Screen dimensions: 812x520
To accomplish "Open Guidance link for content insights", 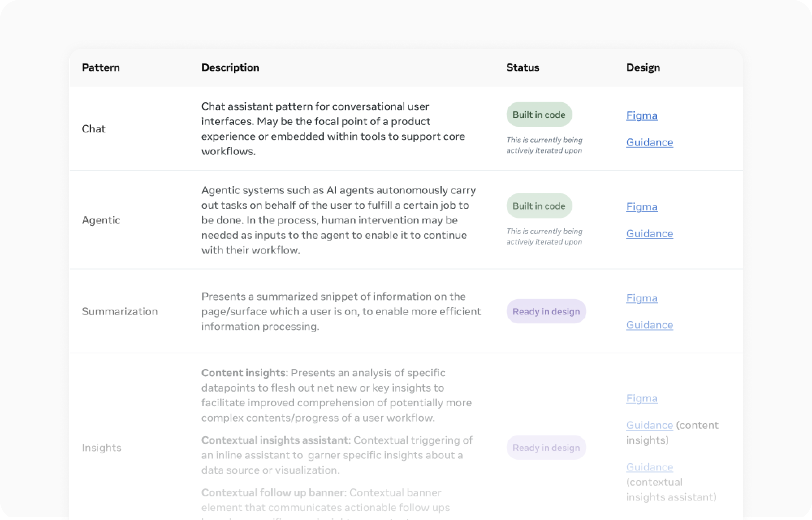I will 649,425.
